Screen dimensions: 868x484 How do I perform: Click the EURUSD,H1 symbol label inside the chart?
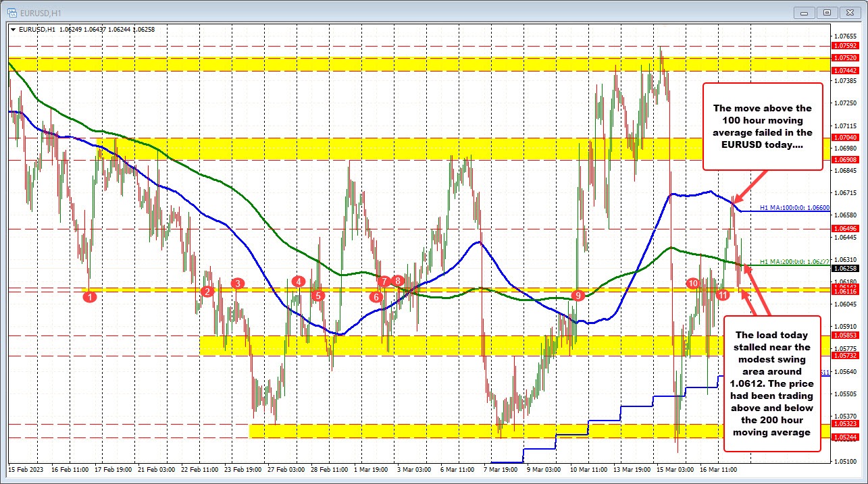(x=36, y=29)
